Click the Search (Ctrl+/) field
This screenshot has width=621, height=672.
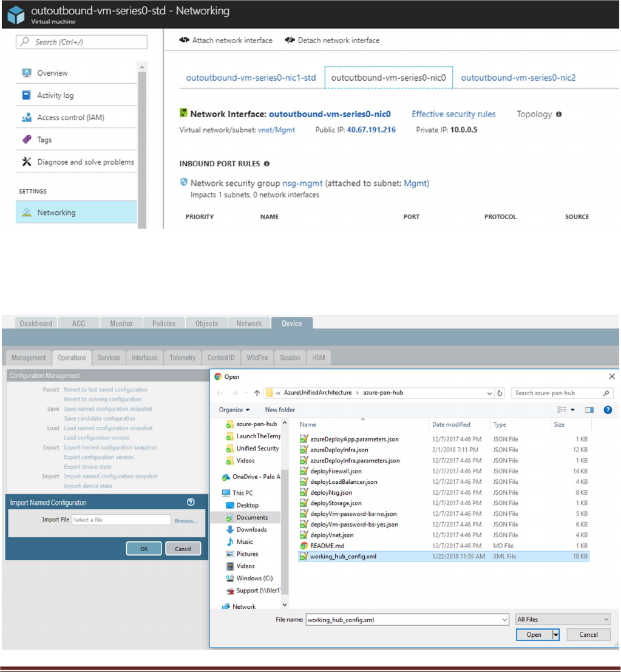81,42
